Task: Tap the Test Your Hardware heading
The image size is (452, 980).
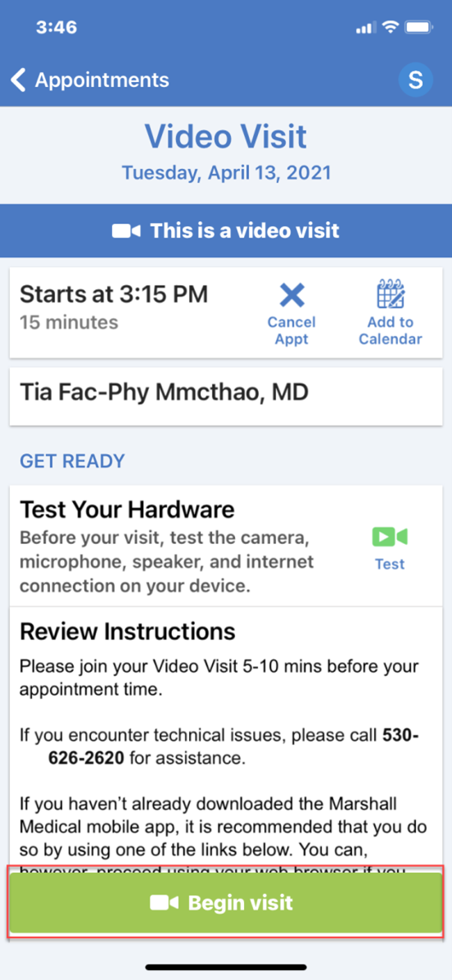Action: (x=128, y=510)
